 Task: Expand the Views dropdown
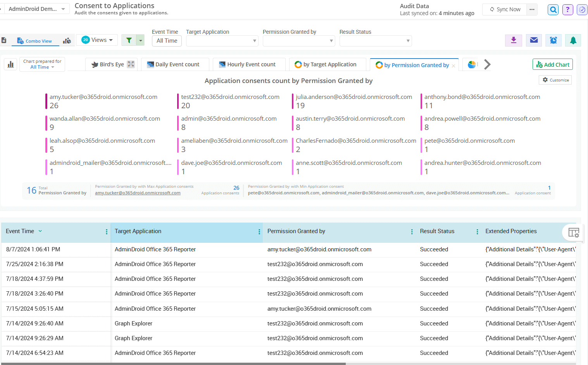pyautogui.click(x=97, y=40)
